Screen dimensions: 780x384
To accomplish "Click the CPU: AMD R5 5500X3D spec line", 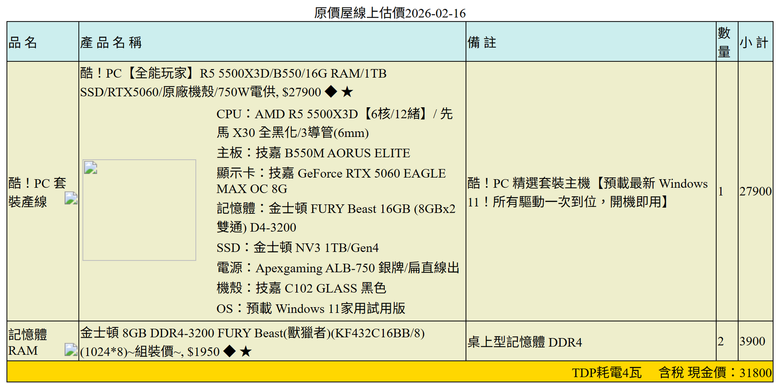I will click(x=335, y=123).
